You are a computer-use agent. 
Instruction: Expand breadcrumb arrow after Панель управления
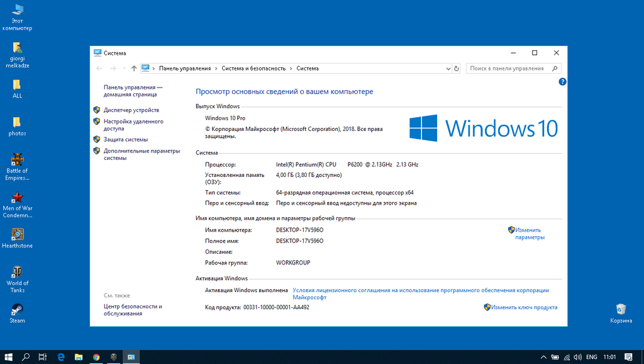(216, 69)
